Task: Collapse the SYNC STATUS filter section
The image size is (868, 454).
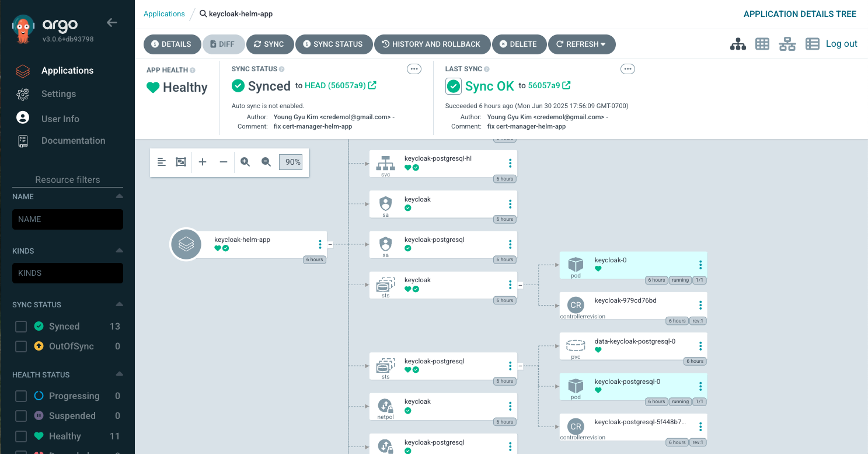Action: (x=119, y=304)
